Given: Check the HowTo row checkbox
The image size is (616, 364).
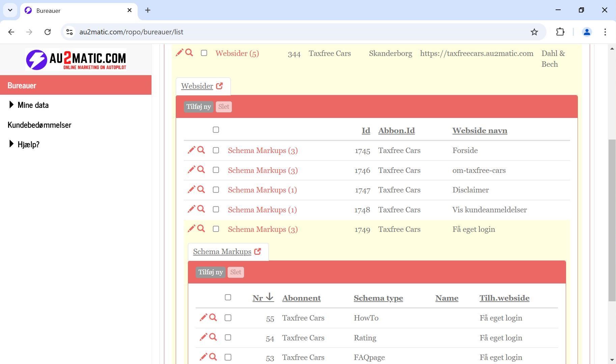Looking at the screenshot, I should coord(228,318).
